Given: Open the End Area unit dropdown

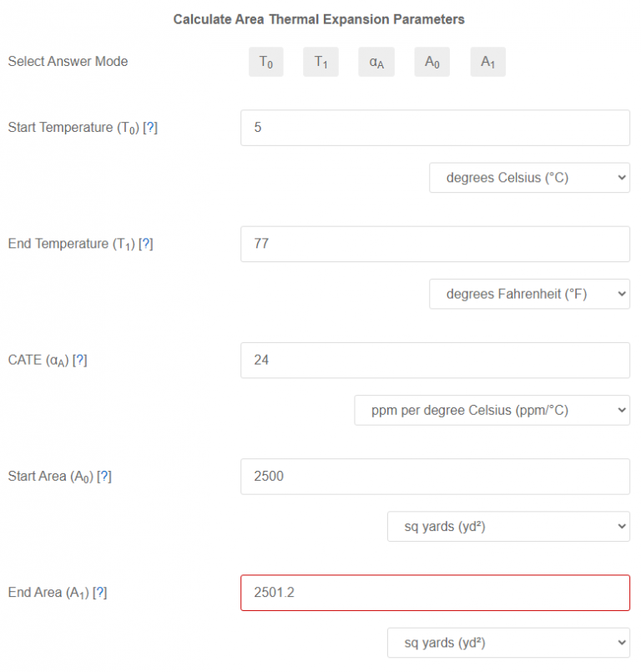Looking at the screenshot, I should coord(508,643).
